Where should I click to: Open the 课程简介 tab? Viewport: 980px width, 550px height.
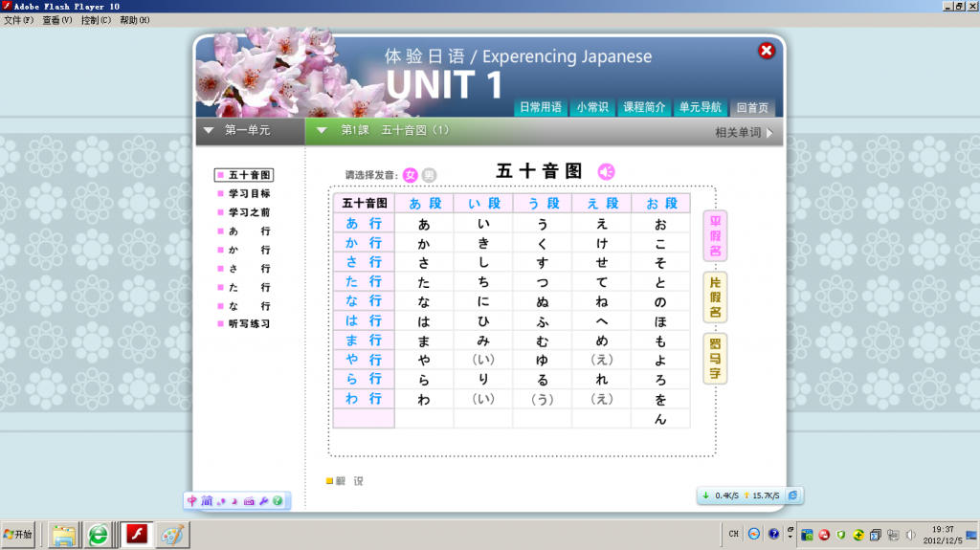point(644,107)
